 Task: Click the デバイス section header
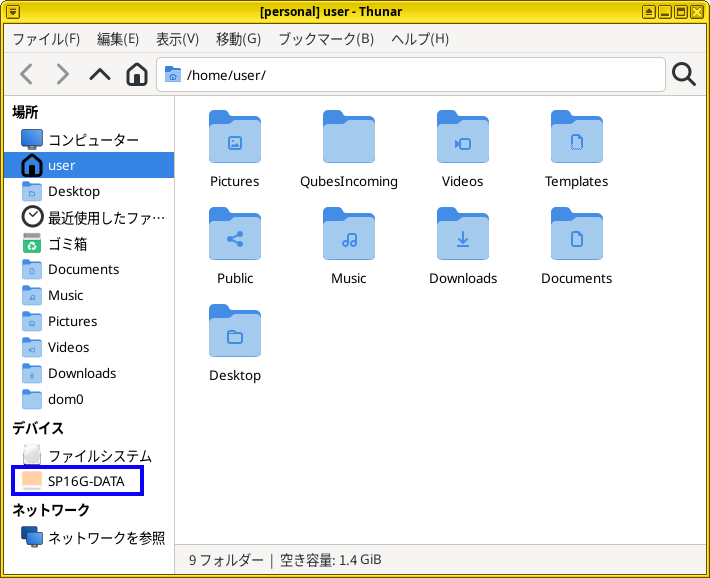click(x=38, y=428)
